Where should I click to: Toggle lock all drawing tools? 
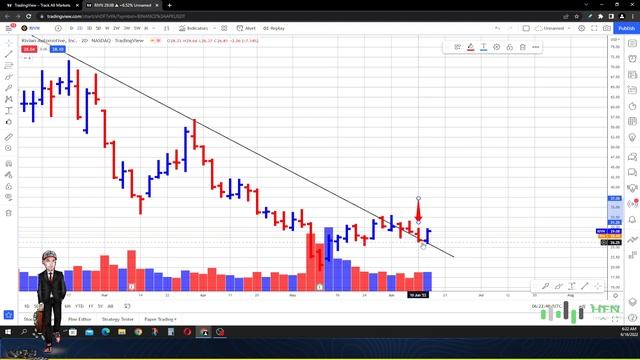tap(9, 187)
